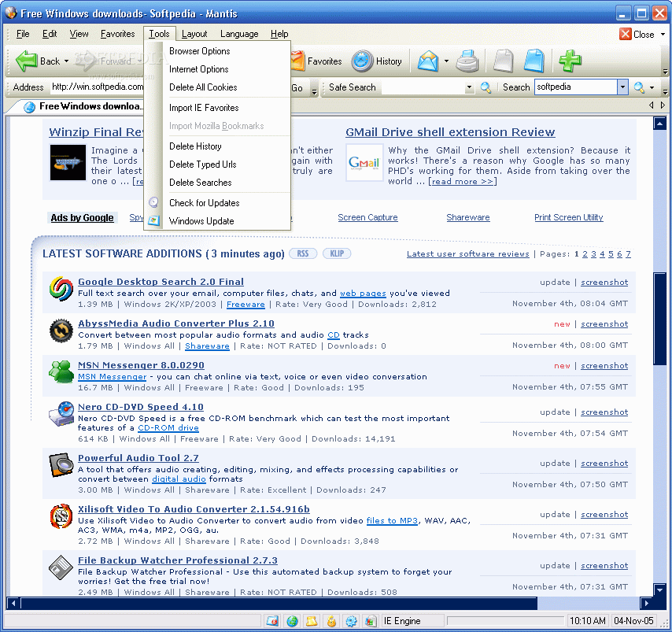Click the Powerful Audio Tool speaker icon
Screen dimensions: 672x632
tap(61, 465)
